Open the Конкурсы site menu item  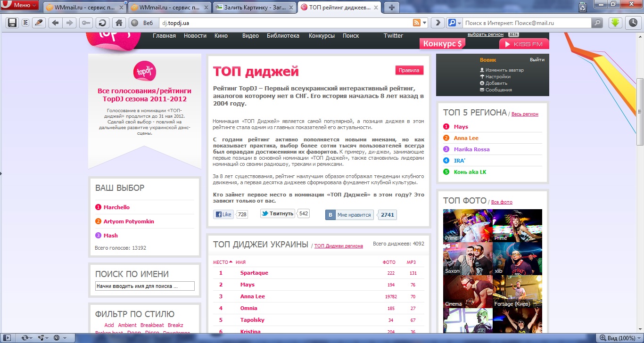coord(322,36)
